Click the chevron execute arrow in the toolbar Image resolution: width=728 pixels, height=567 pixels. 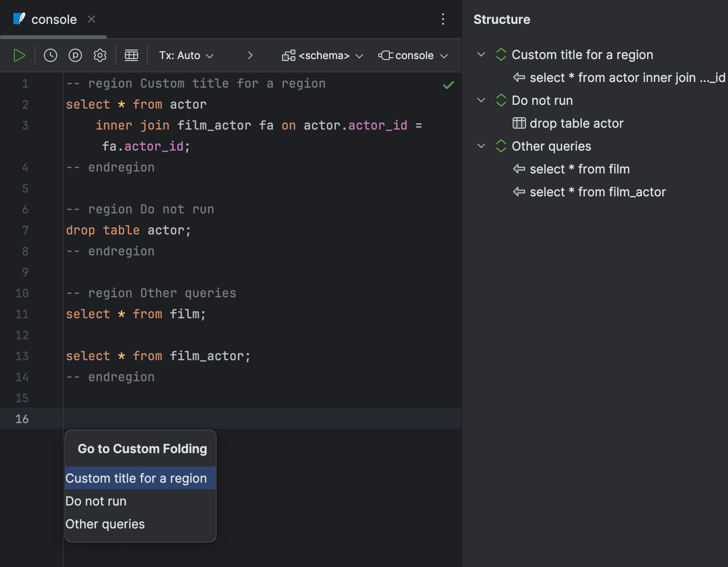250,55
